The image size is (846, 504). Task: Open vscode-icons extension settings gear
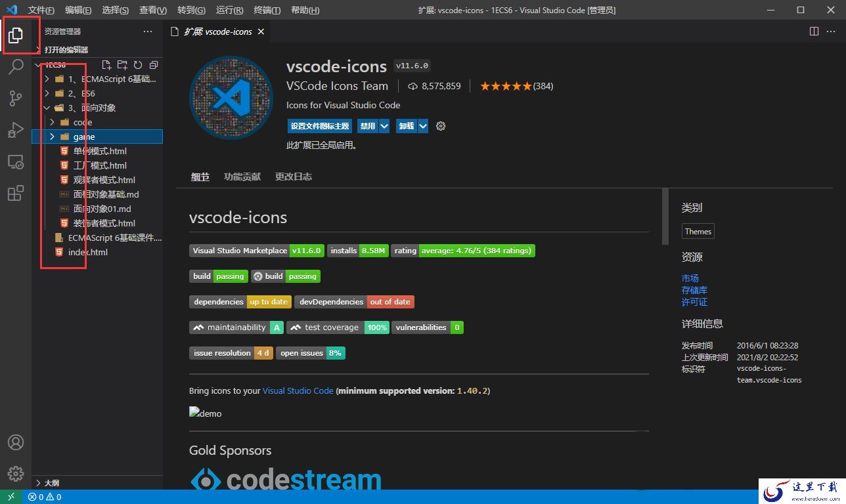click(x=441, y=126)
